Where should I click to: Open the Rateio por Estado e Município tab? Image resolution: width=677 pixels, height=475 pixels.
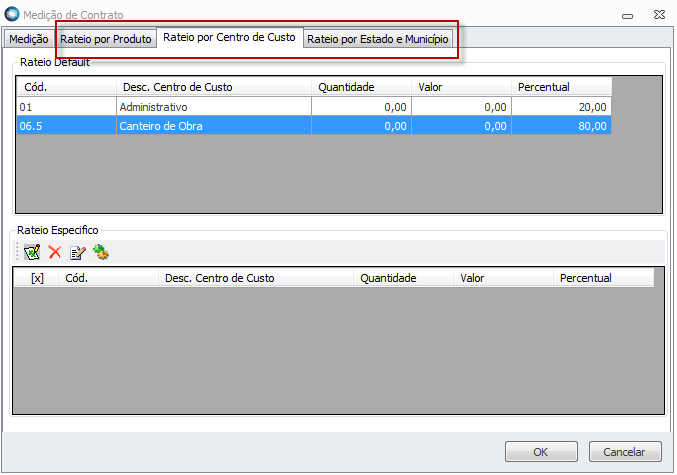[378, 39]
